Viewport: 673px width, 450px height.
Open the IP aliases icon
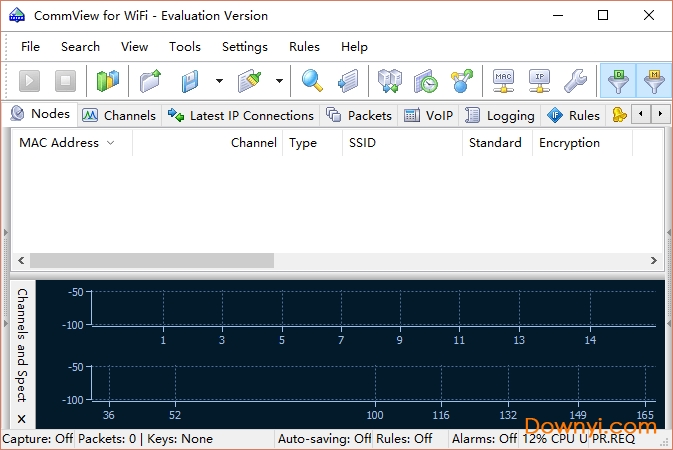[x=539, y=81]
